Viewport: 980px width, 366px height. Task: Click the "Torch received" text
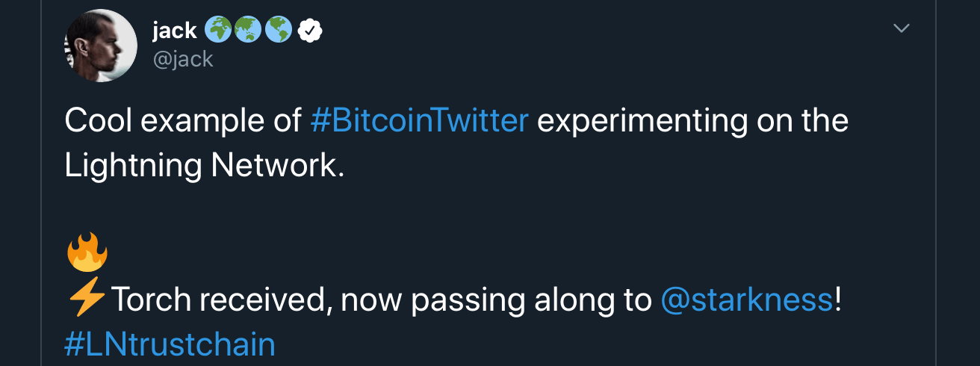pos(221,300)
